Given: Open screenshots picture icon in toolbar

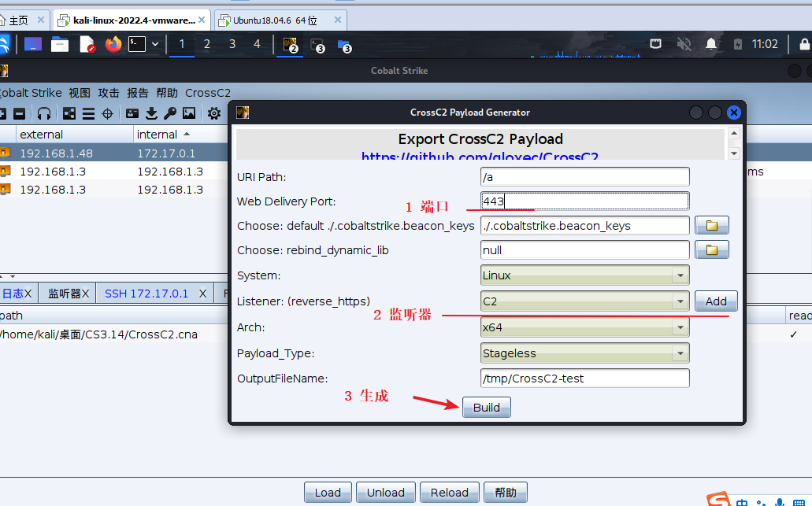Looking at the screenshot, I should [x=189, y=113].
